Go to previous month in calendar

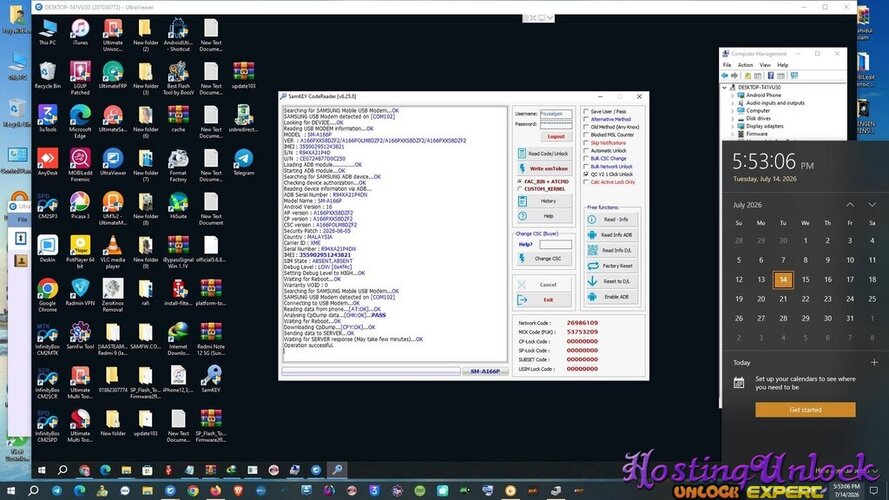click(850, 205)
